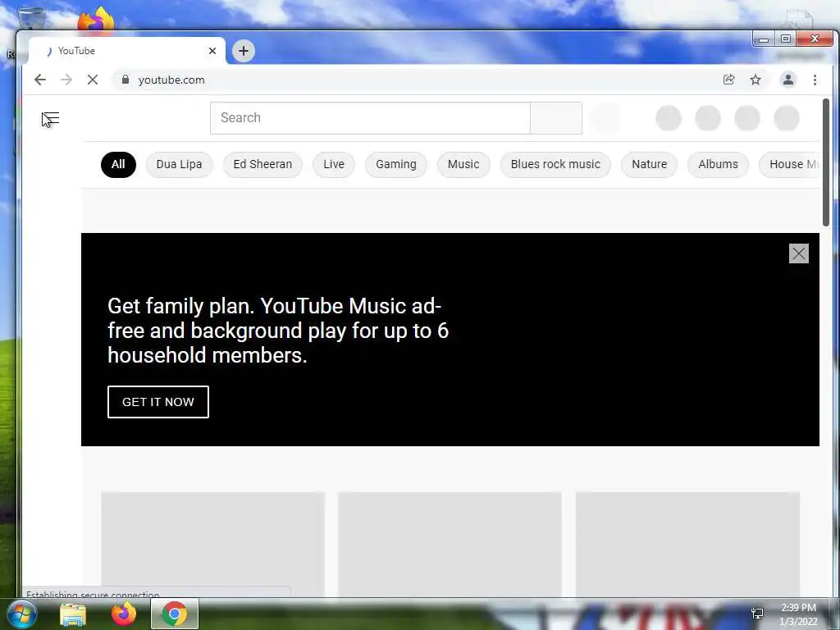Click the lock icon beside youtube.com

tap(126, 80)
